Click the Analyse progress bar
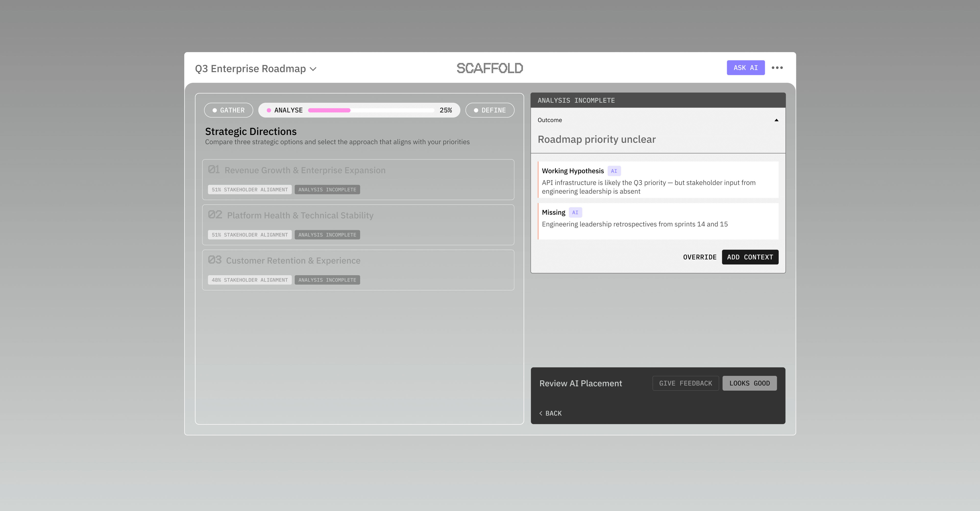The image size is (980, 511). point(371,110)
